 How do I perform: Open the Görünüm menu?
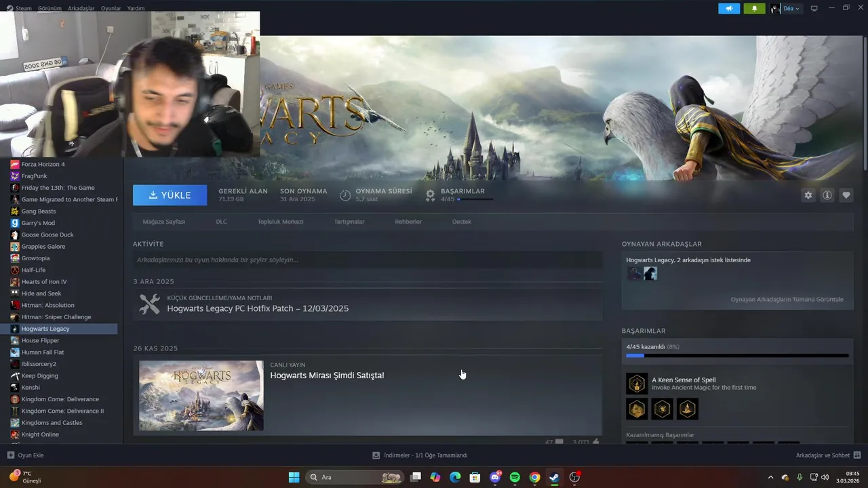click(x=50, y=9)
